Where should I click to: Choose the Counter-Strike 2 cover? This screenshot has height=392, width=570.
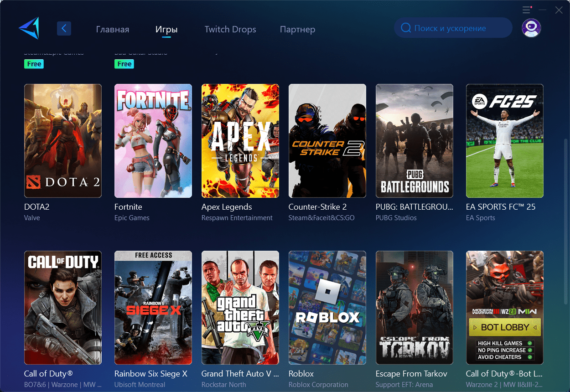[327, 141]
